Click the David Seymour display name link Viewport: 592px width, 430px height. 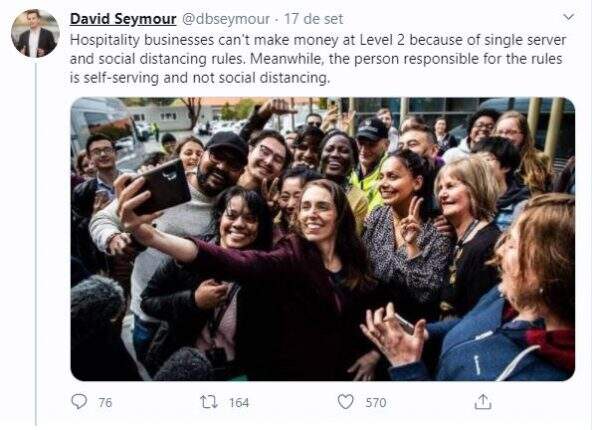tap(123, 19)
